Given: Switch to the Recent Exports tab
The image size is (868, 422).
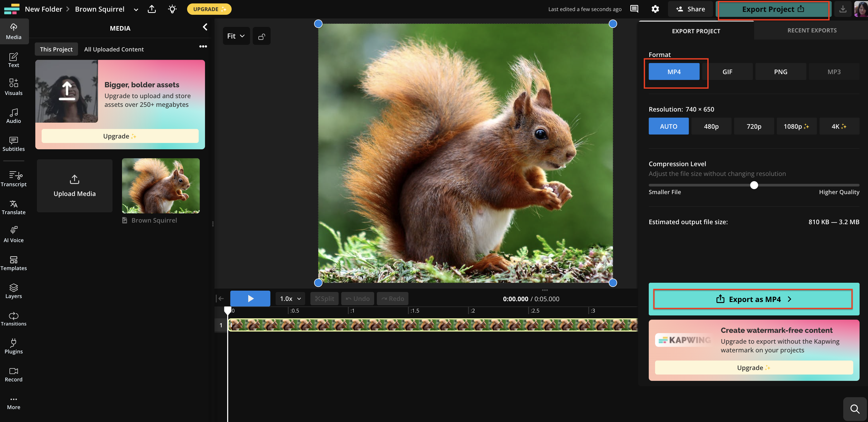Looking at the screenshot, I should coord(811,30).
